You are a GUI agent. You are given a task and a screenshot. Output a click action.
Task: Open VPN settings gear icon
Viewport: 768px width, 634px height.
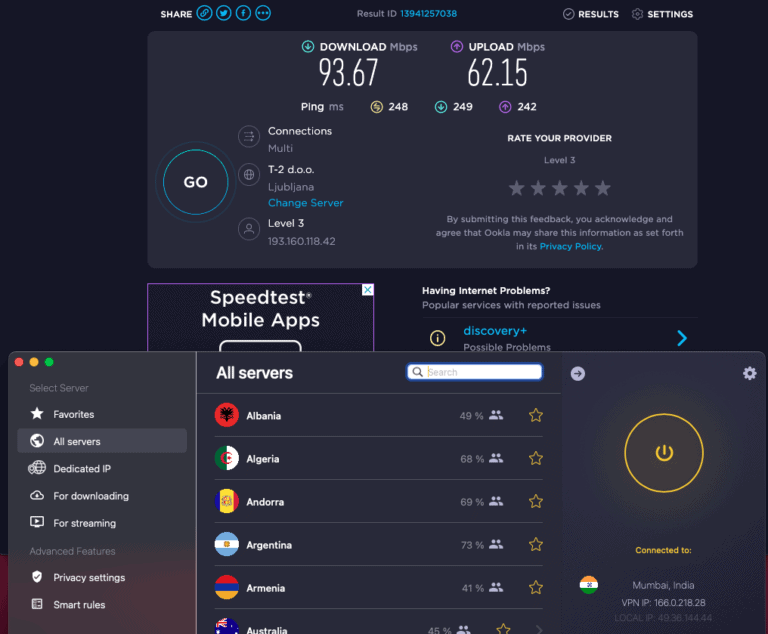coord(749,373)
